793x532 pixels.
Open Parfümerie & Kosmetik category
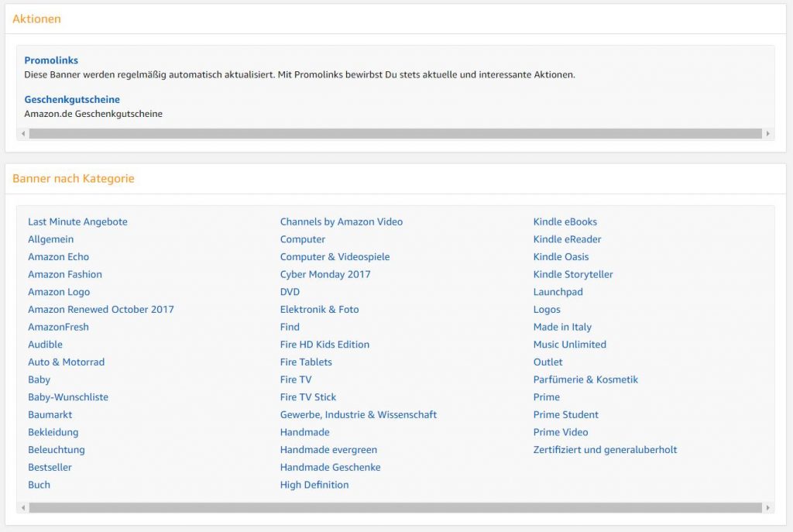click(585, 379)
